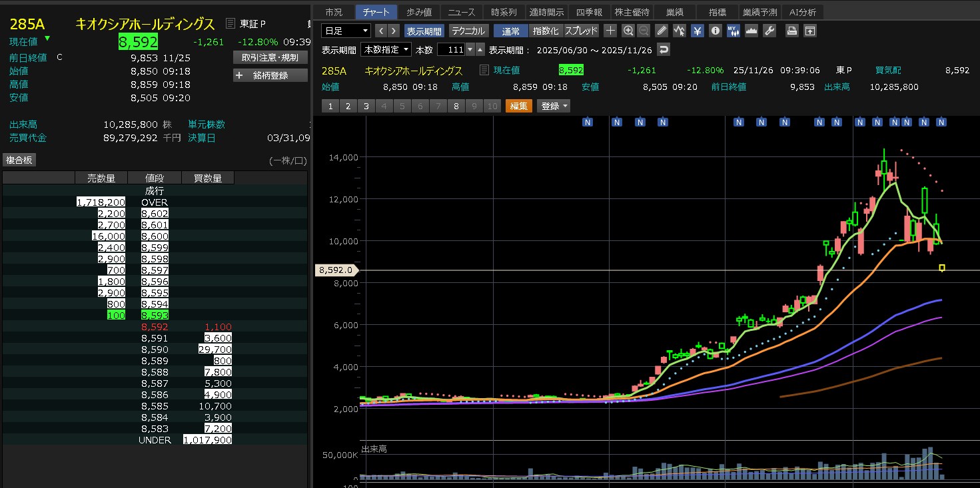Open the 株主優待 tab

click(631, 12)
